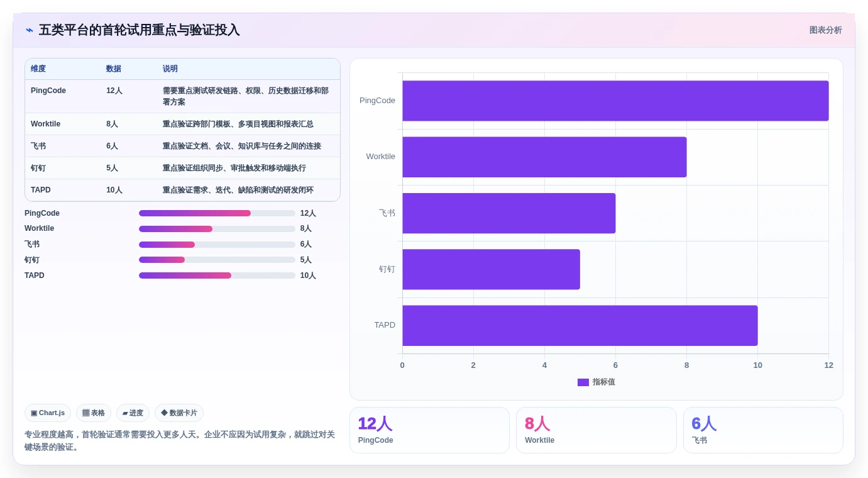The width and height of the screenshot is (868, 478).
Task: Open the 8人 Worktile data card
Action: click(x=596, y=430)
